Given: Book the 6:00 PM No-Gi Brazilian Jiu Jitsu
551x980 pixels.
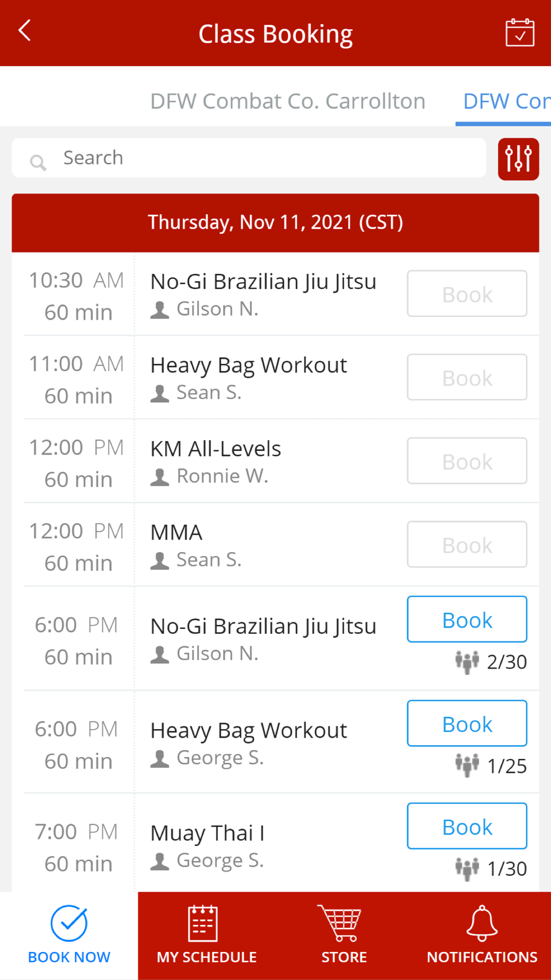Looking at the screenshot, I should (x=467, y=620).
